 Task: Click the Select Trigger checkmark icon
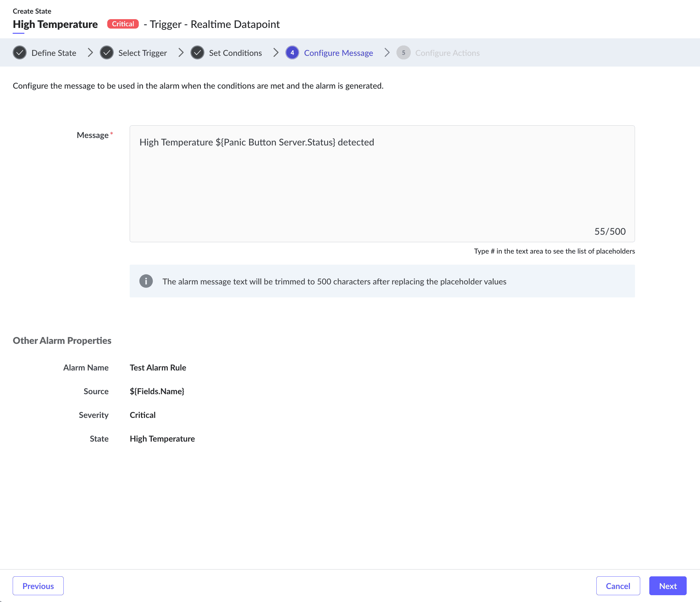tap(107, 53)
